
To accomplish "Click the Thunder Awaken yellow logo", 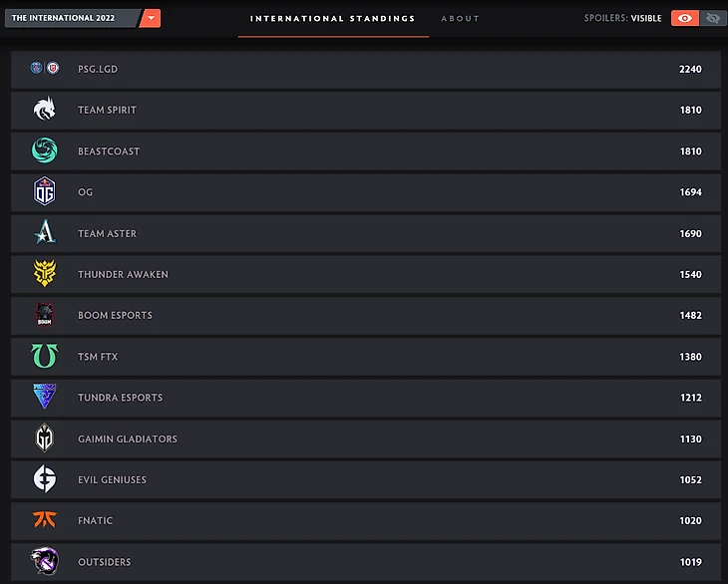I will tap(45, 273).
